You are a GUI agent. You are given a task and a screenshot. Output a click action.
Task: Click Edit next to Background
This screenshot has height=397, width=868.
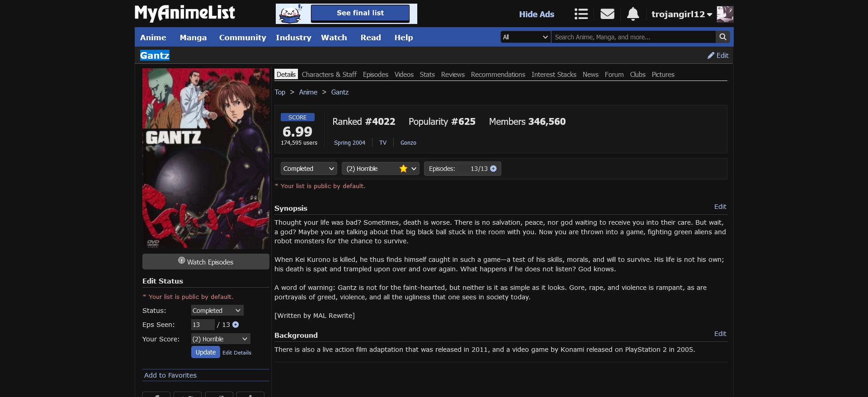click(x=720, y=334)
